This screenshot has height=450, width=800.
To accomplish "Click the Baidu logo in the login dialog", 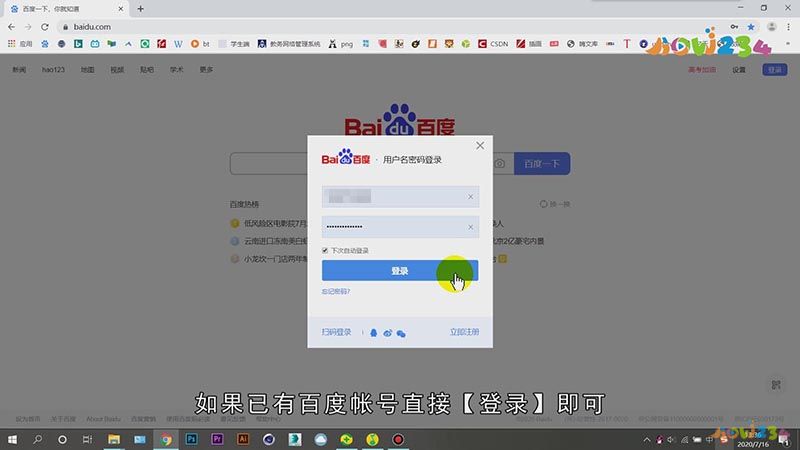I will click(346, 157).
